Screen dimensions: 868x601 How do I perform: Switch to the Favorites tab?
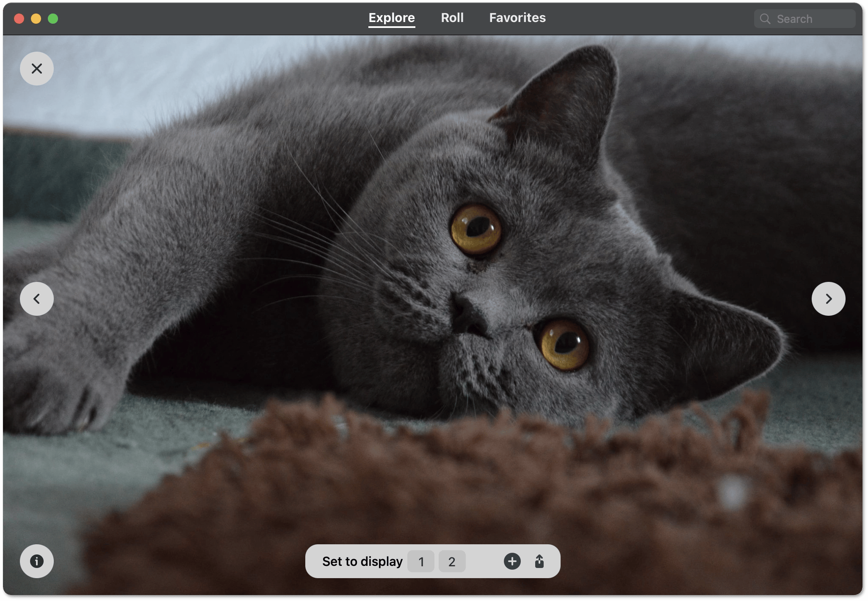517,18
